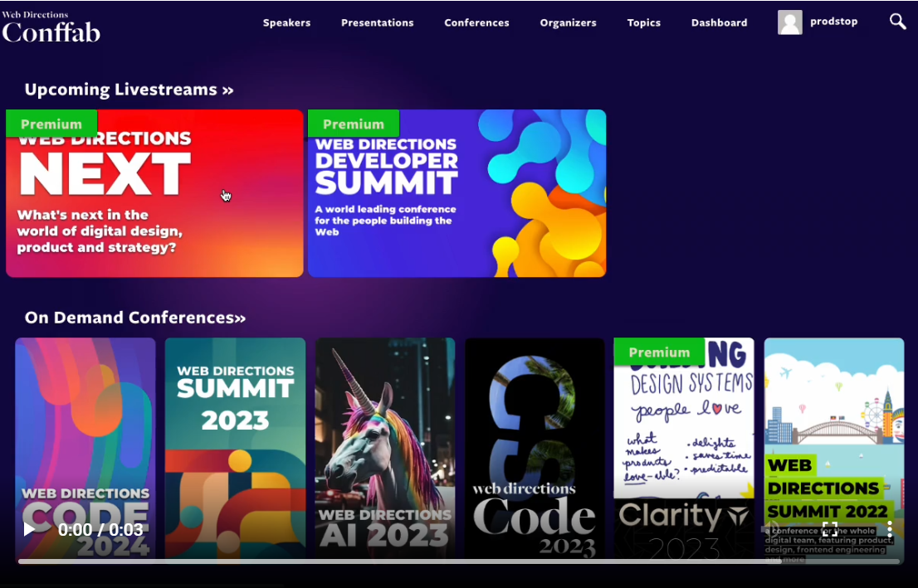Open the Conferences nav item
Viewport: 918px width, 588px height.
[x=476, y=23]
